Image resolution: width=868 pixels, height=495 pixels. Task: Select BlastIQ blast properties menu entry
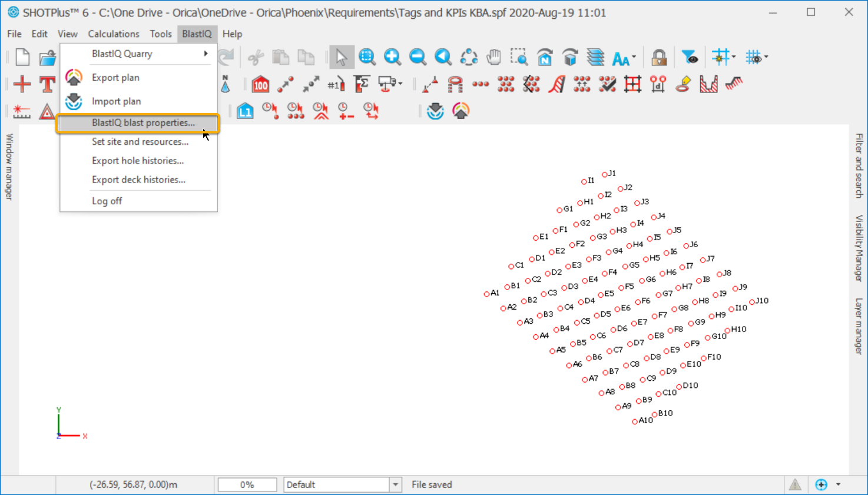[x=139, y=122]
